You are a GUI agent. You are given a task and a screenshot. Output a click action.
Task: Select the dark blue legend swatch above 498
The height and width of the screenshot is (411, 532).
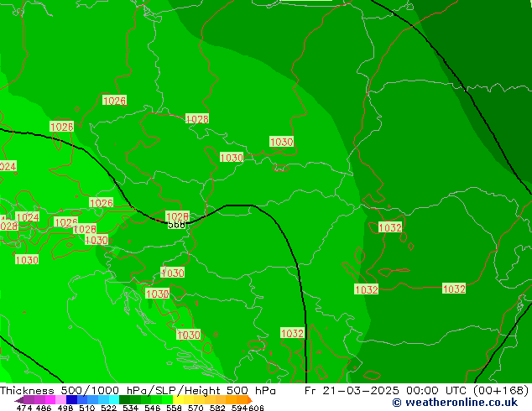[71, 399]
